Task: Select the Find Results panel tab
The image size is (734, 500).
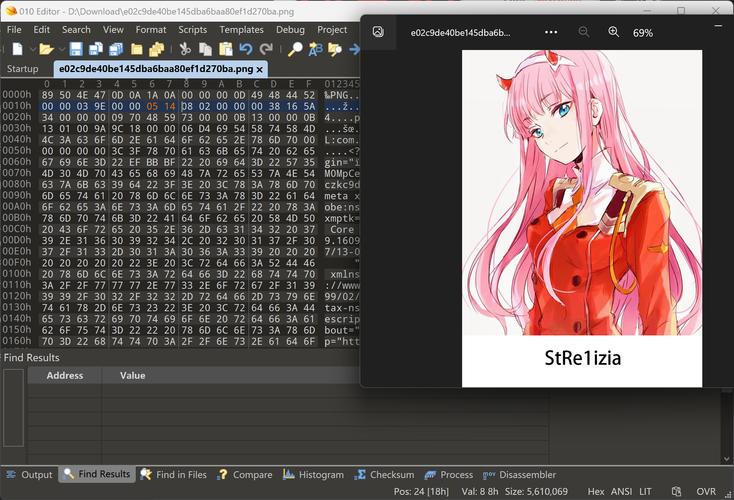Action: 97,474
